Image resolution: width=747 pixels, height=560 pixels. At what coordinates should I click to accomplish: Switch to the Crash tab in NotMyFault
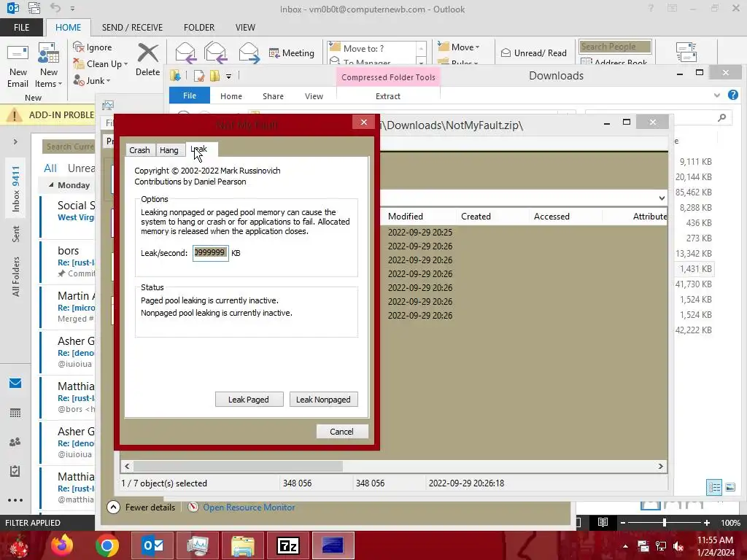tap(139, 150)
